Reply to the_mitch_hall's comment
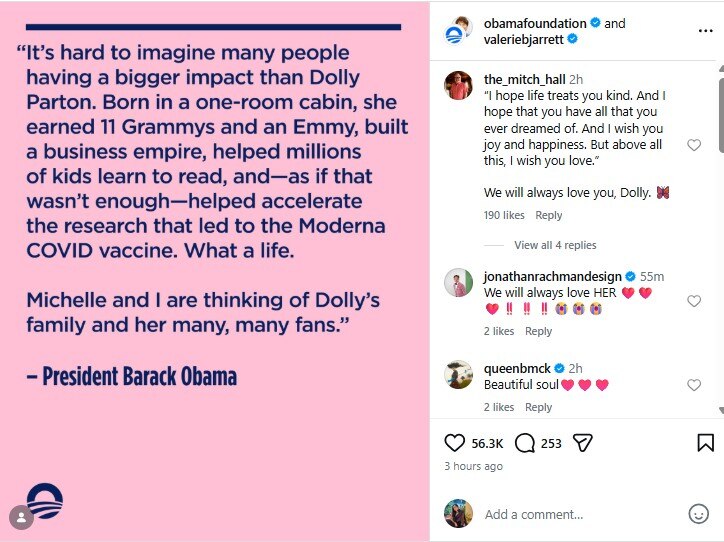Viewport: 724px width, 542px height. [549, 215]
